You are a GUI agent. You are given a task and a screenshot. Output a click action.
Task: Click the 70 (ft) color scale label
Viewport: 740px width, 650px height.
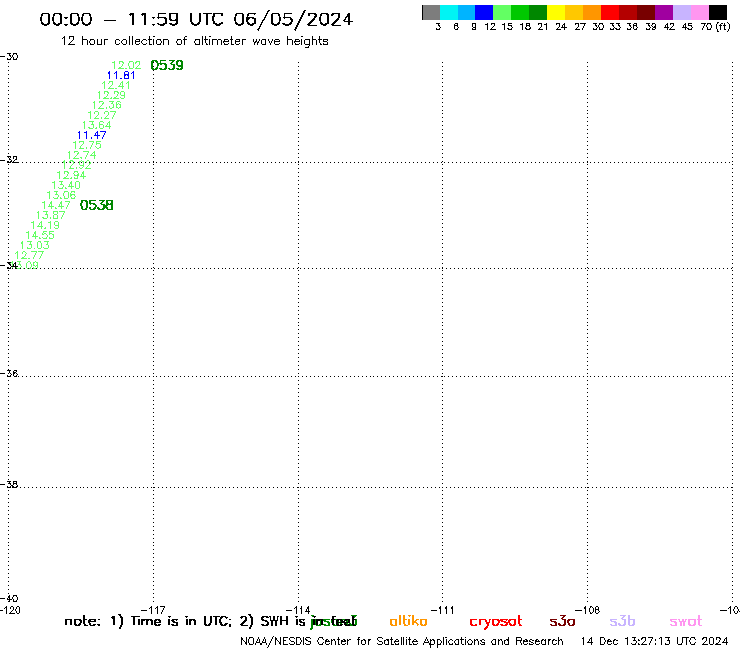pos(715,27)
